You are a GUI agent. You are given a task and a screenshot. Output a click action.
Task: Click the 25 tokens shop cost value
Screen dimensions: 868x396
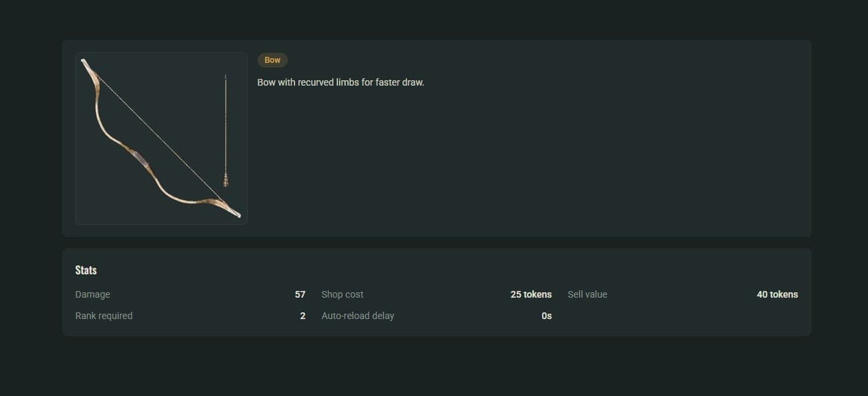[x=531, y=294]
